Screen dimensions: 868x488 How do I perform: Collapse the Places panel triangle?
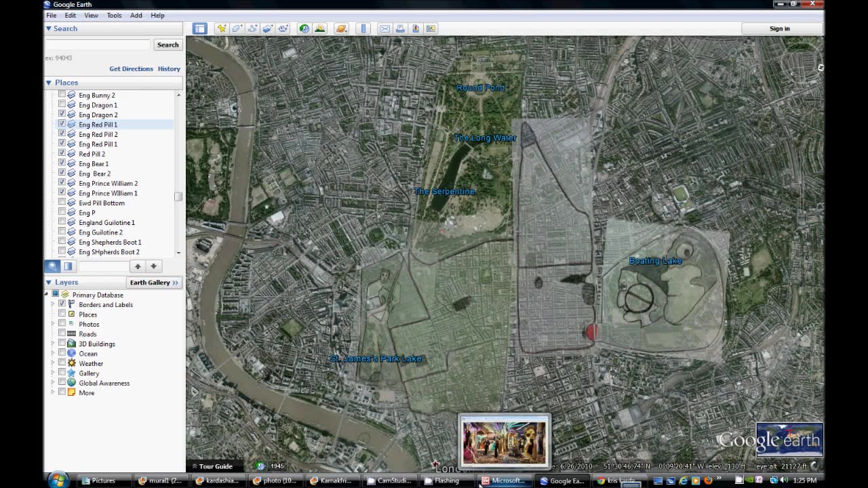coord(49,83)
